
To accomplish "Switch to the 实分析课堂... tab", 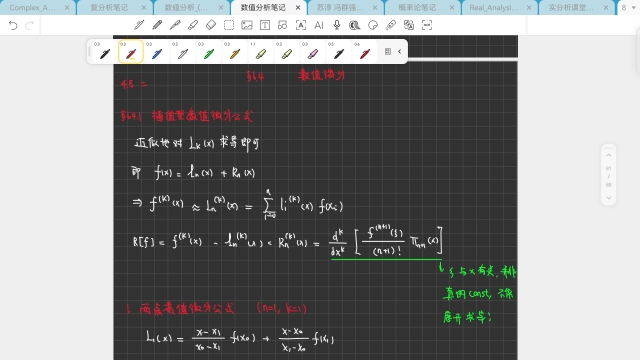I will pos(571,8).
